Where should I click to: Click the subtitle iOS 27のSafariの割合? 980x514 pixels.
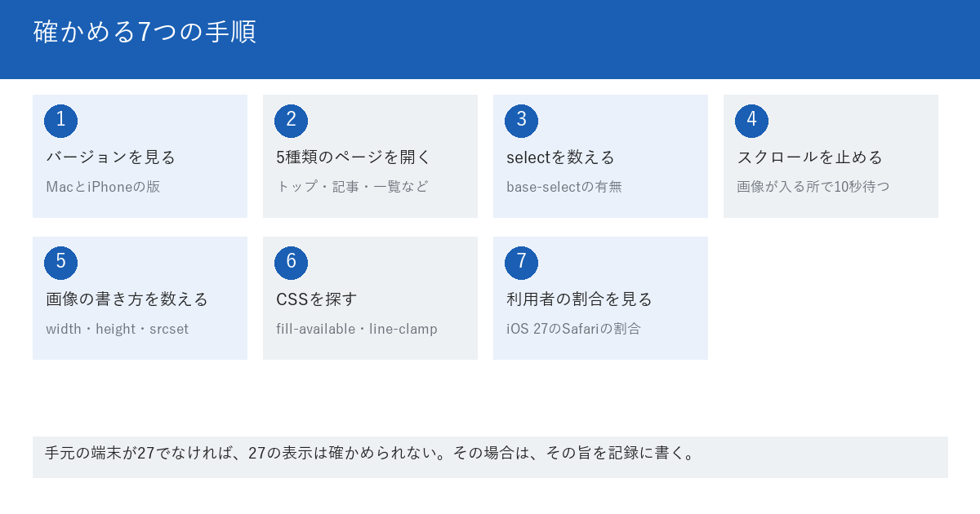(x=573, y=329)
